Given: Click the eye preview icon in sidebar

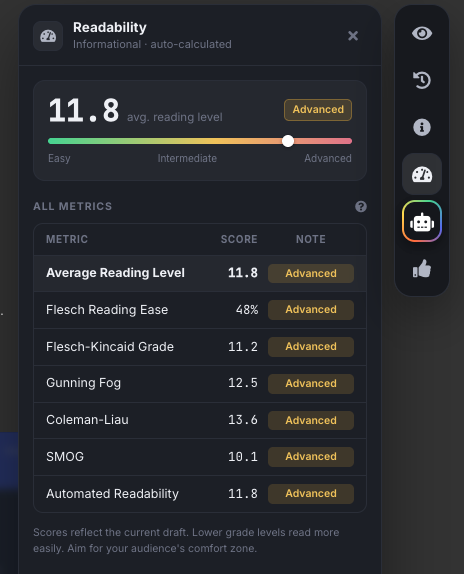Looking at the screenshot, I should coord(422,34).
